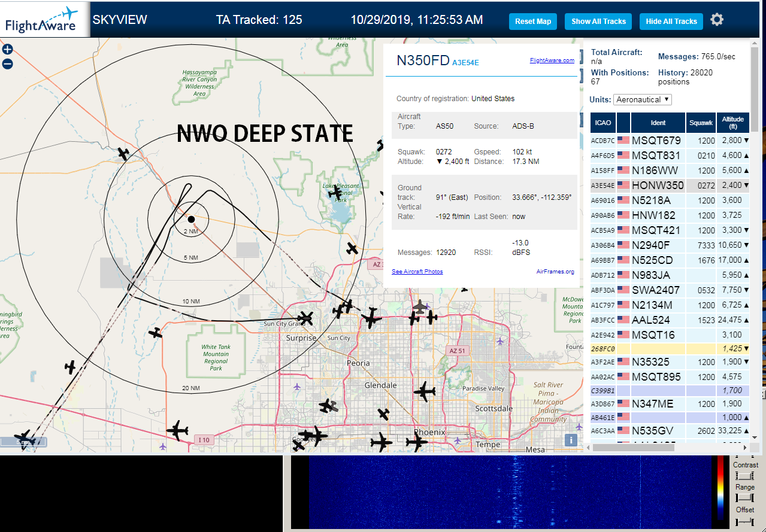Screen dimensions: 766x532
Task: Select the C399B1 table row
Action: (670, 390)
